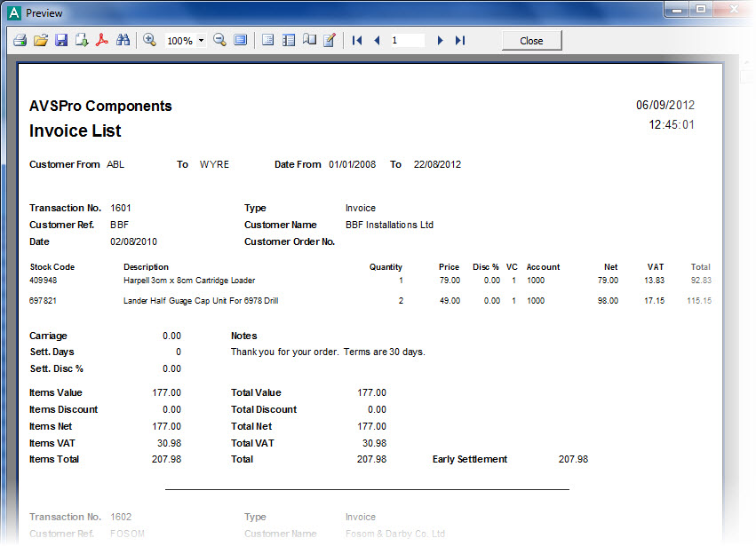
Task: Toggle the report outline panel icon
Action: 267,41
